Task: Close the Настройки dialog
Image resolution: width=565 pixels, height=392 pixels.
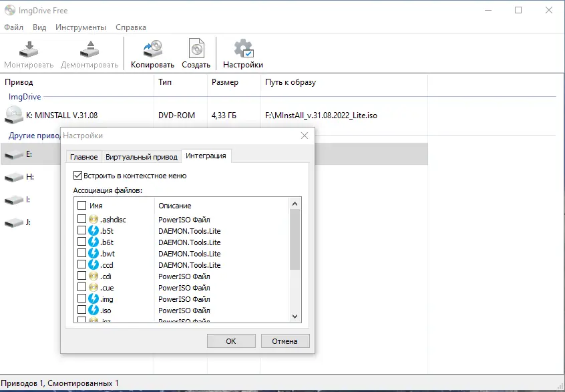Action: 305,136
